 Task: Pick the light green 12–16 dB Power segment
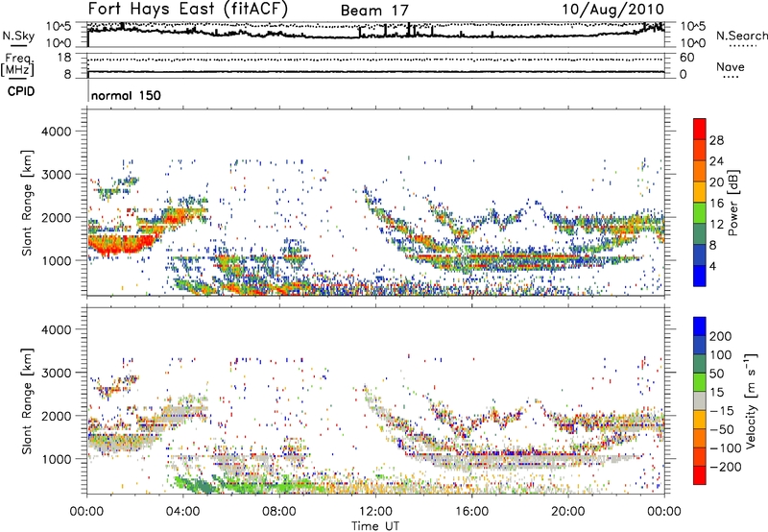[700, 213]
